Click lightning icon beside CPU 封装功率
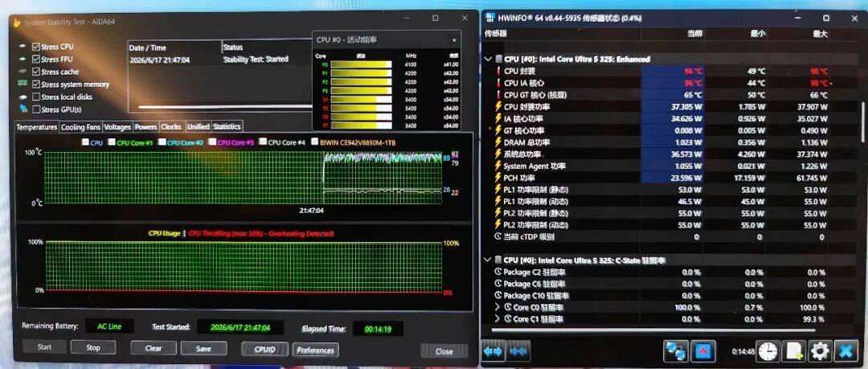 [x=497, y=106]
